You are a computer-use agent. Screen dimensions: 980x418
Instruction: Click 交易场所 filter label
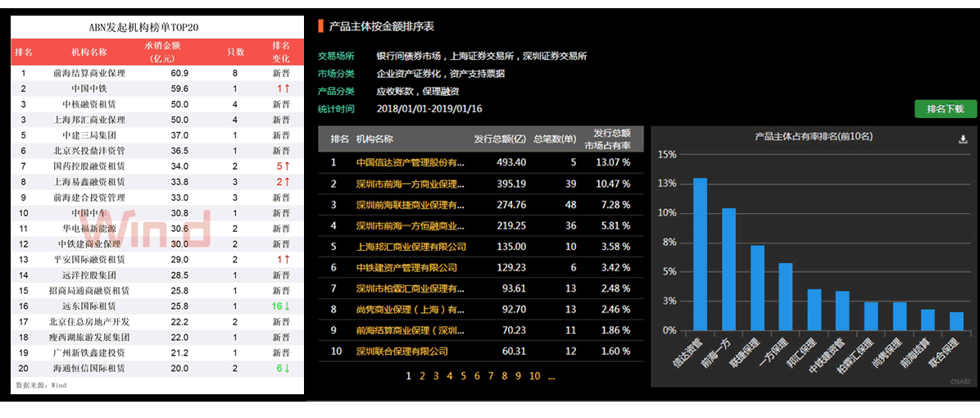pos(336,57)
